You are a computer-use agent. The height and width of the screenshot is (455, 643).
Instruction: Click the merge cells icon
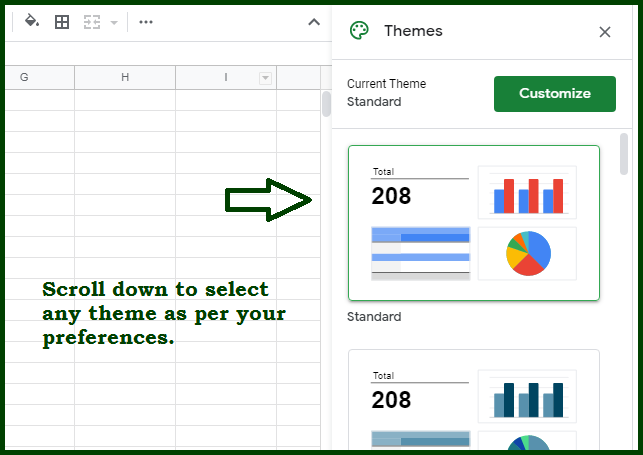92,22
